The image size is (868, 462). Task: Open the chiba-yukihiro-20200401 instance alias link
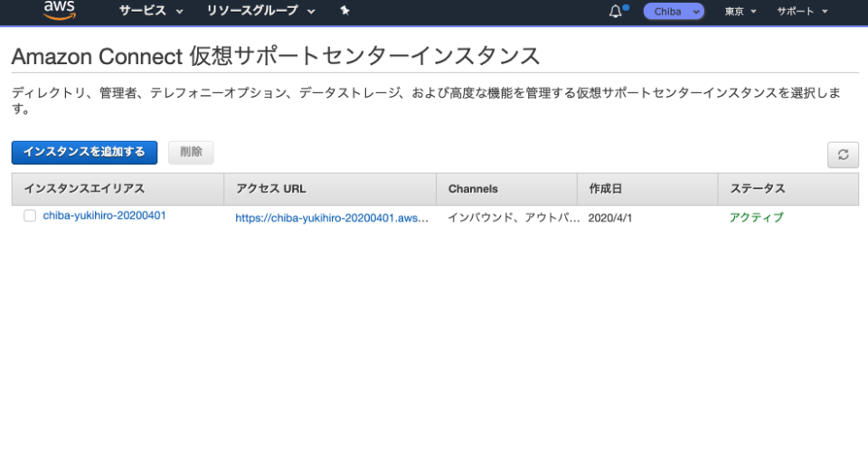[x=105, y=216]
